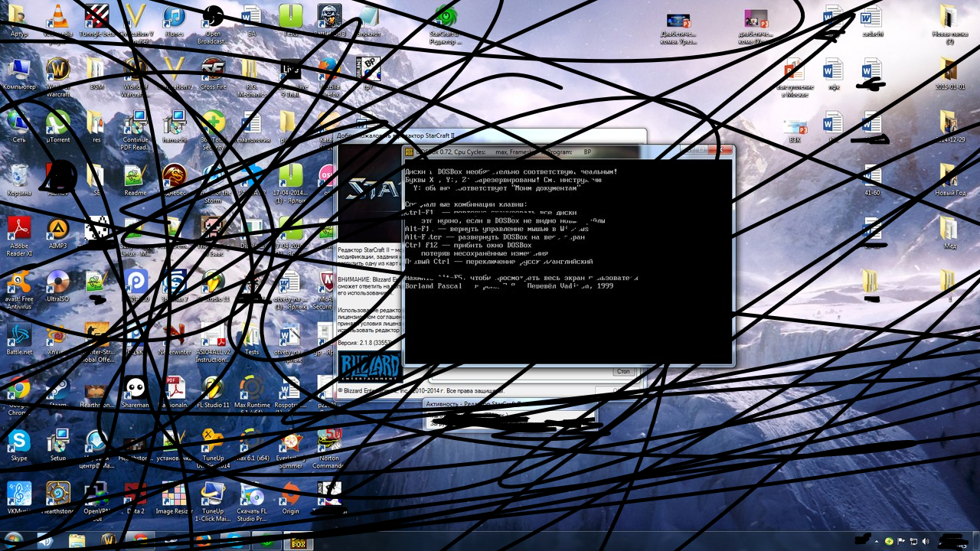Image resolution: width=980 pixels, height=551 pixels.
Task: Open the Setup installer icon
Action: click(57, 445)
